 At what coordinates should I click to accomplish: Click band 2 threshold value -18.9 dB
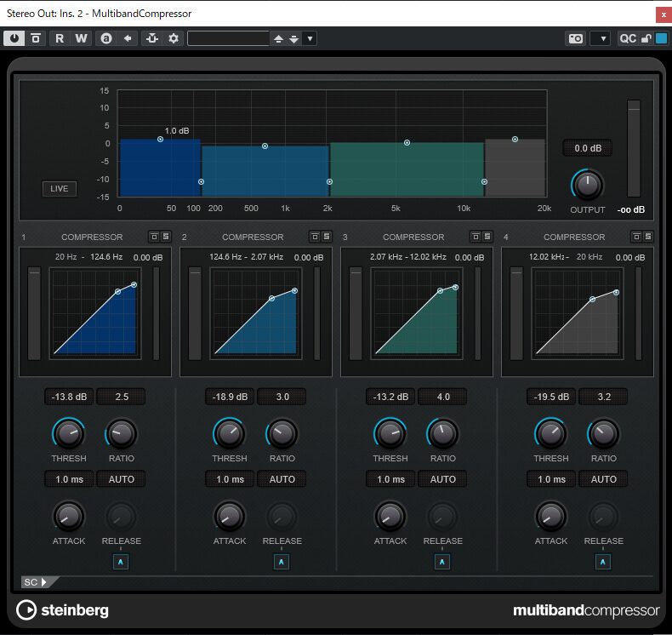pyautogui.click(x=231, y=397)
